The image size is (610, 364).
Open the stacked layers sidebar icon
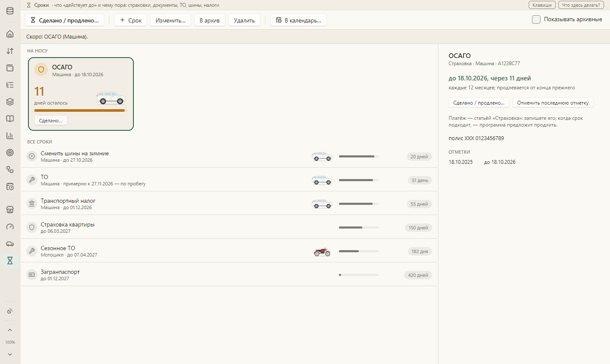tap(10, 102)
